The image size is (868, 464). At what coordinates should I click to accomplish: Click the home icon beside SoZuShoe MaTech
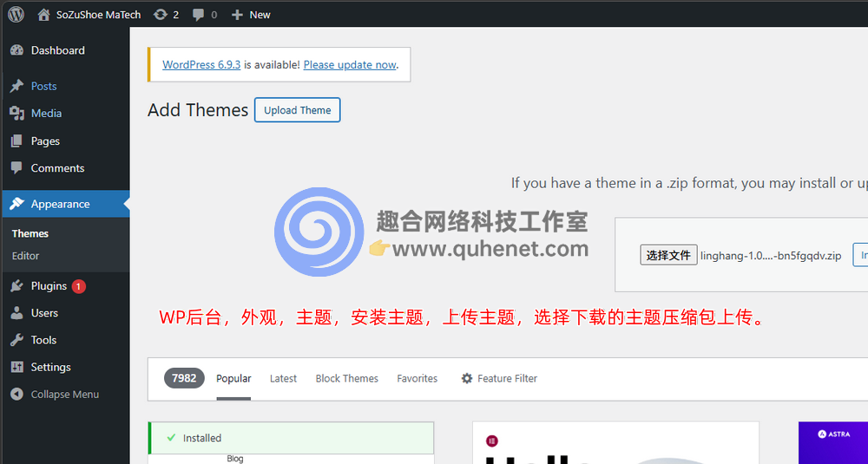43,15
